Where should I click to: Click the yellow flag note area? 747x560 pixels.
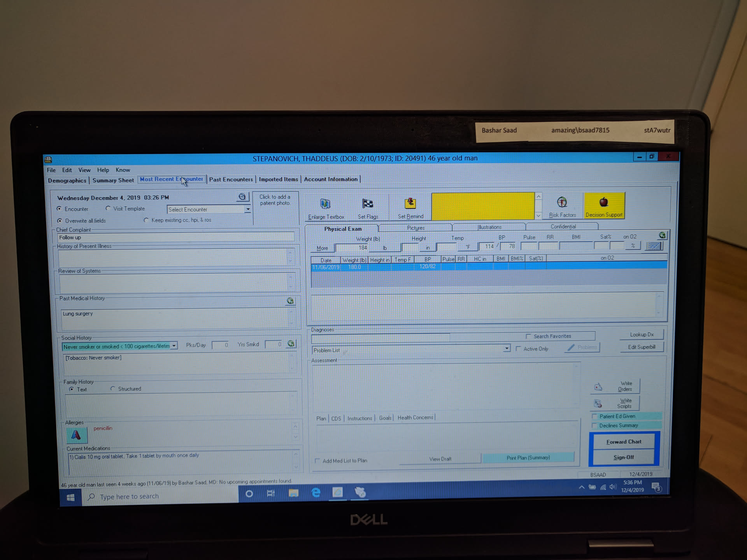[x=483, y=206]
